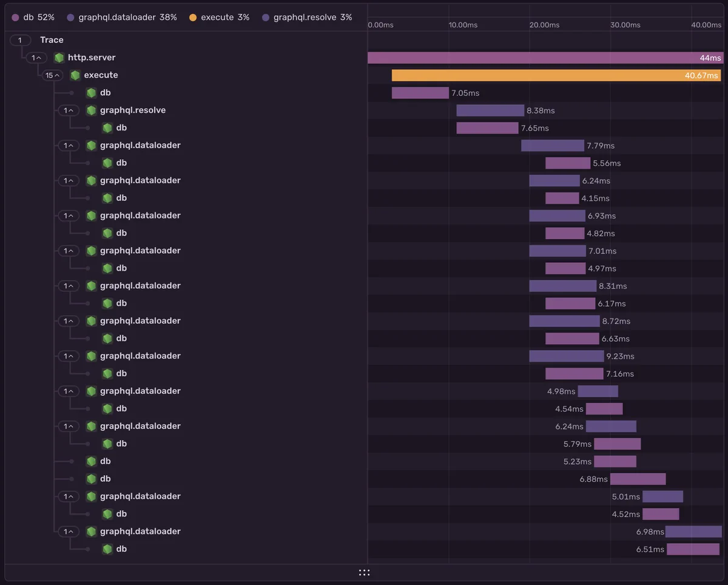Click the cube icon of the 4.54ms db row
This screenshot has height=585, width=728.
coord(107,410)
